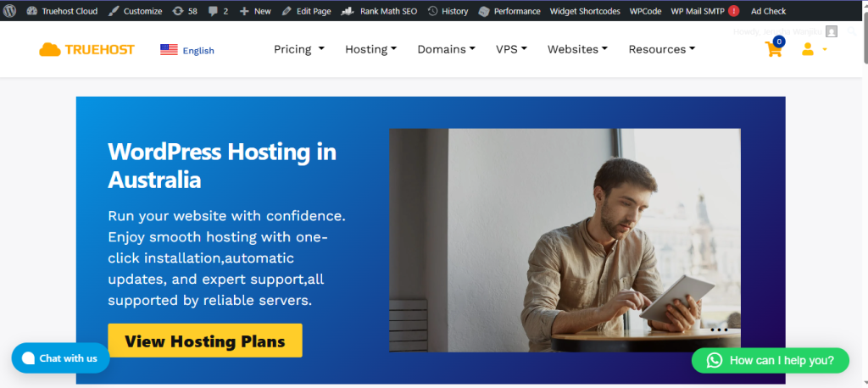Open the 58 pending updates
The width and height of the screenshot is (868, 388).
[x=184, y=10]
